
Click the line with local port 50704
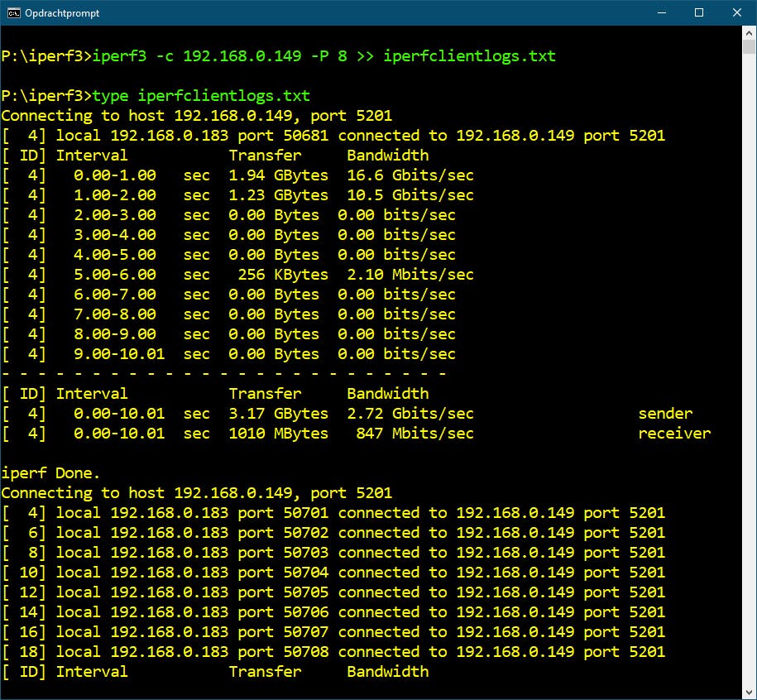pyautogui.click(x=333, y=573)
